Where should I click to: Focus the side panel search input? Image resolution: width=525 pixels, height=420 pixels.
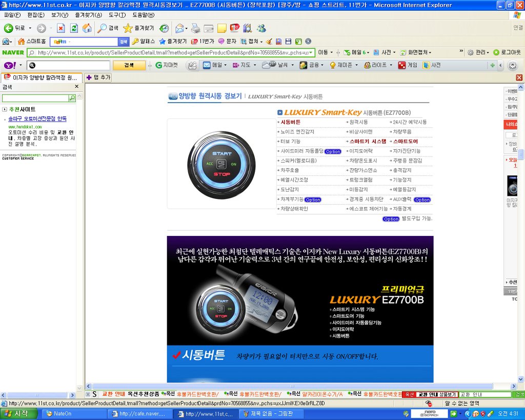pyautogui.click(x=35, y=98)
